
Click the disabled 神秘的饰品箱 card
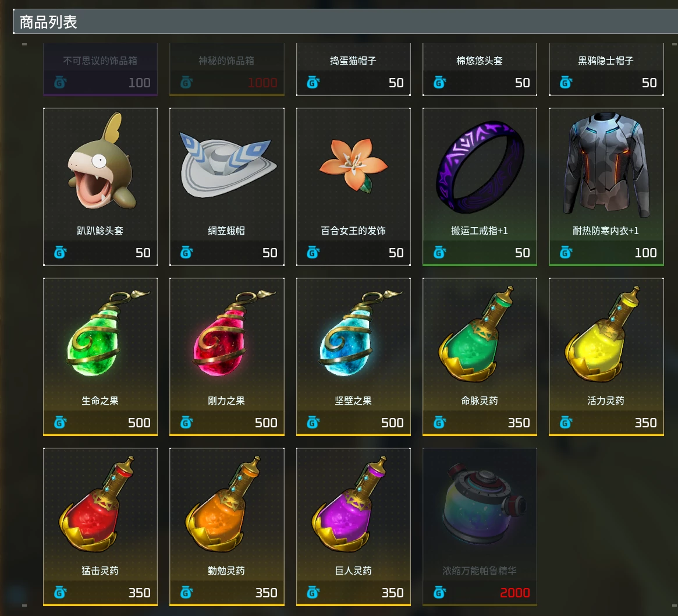click(x=226, y=69)
